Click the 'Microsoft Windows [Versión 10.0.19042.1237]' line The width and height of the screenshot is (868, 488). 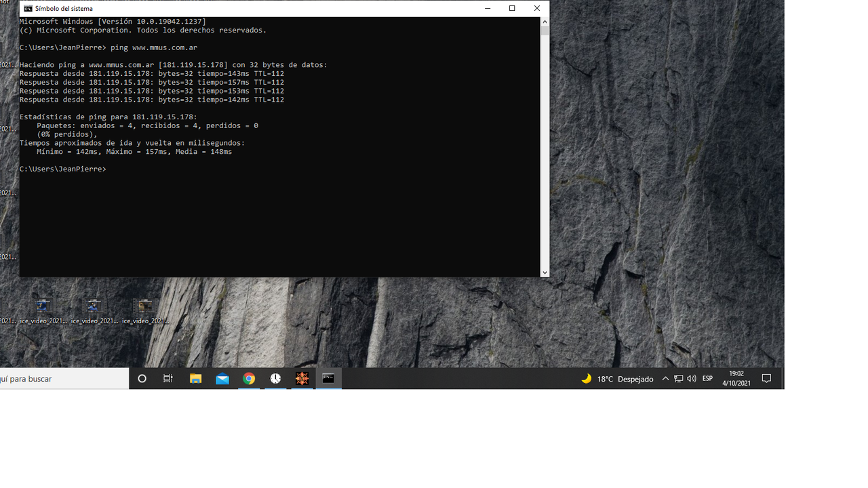[113, 22]
